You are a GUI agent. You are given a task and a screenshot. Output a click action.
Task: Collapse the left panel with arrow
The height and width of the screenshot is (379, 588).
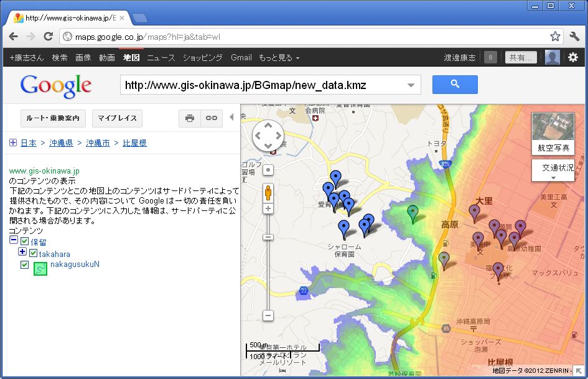pyautogui.click(x=231, y=117)
